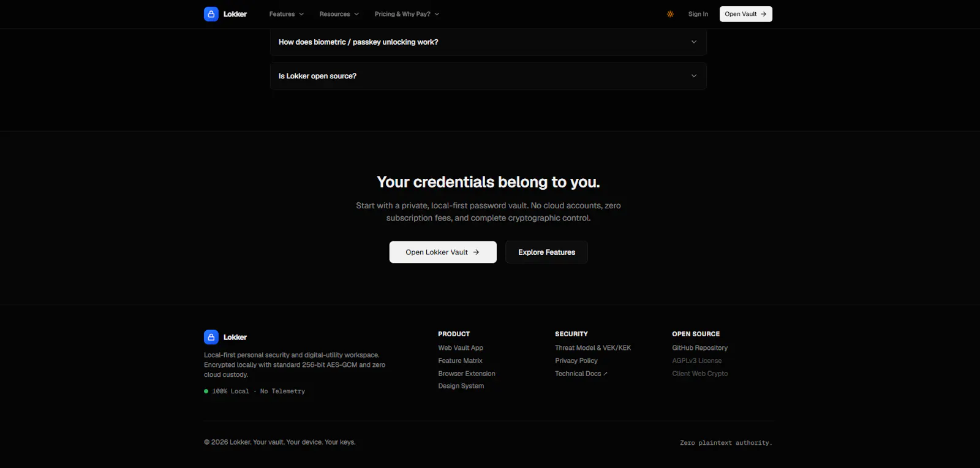Viewport: 980px width, 468px height.
Task: Click the Lokker brand name in footer
Action: [x=235, y=338]
